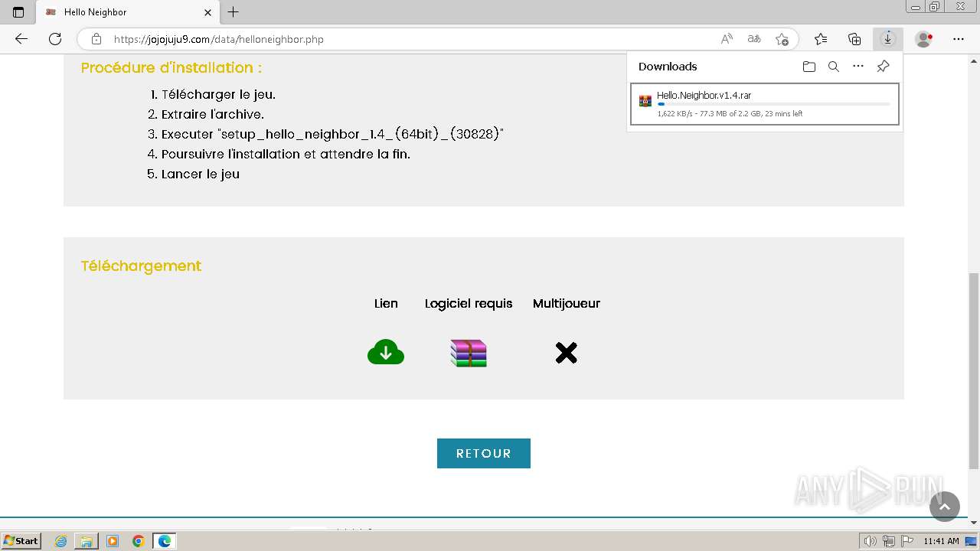The image size is (980, 551).
Task: Open the Windows Start menu
Action: (x=21, y=540)
